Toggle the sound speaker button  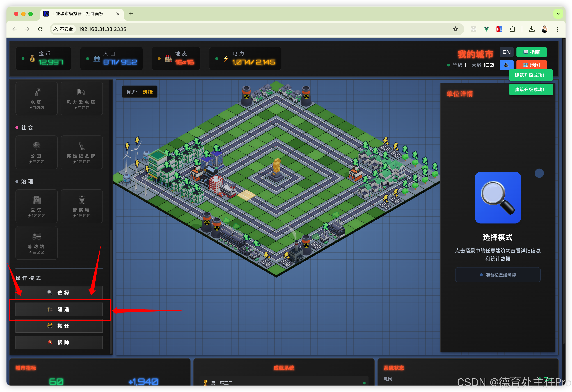506,65
